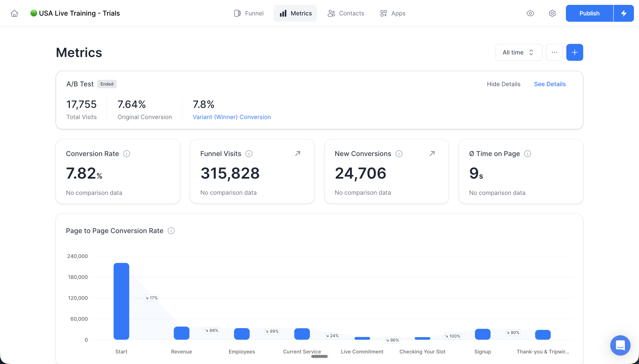639x364 pixels.
Task: Show info for Funnel Visits
Action: coord(249,153)
